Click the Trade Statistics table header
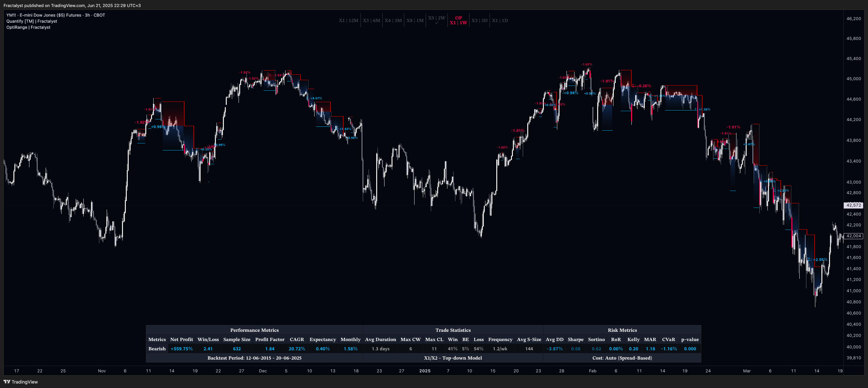 coord(453,330)
